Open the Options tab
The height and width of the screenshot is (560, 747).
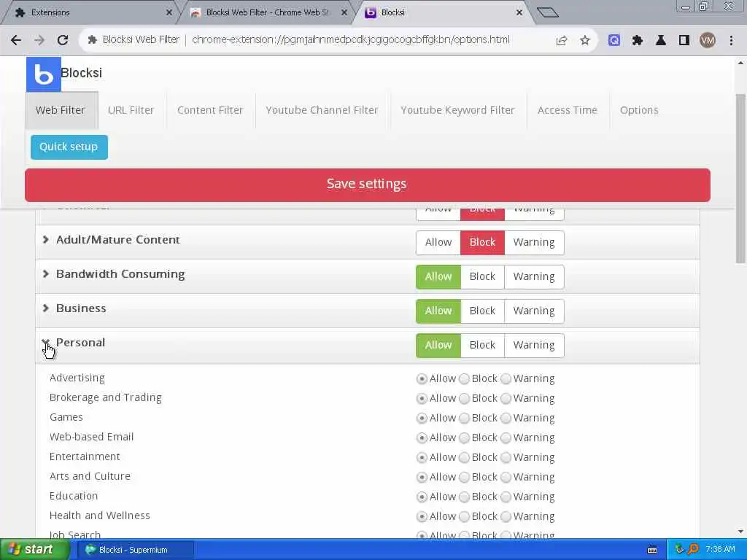pos(639,111)
